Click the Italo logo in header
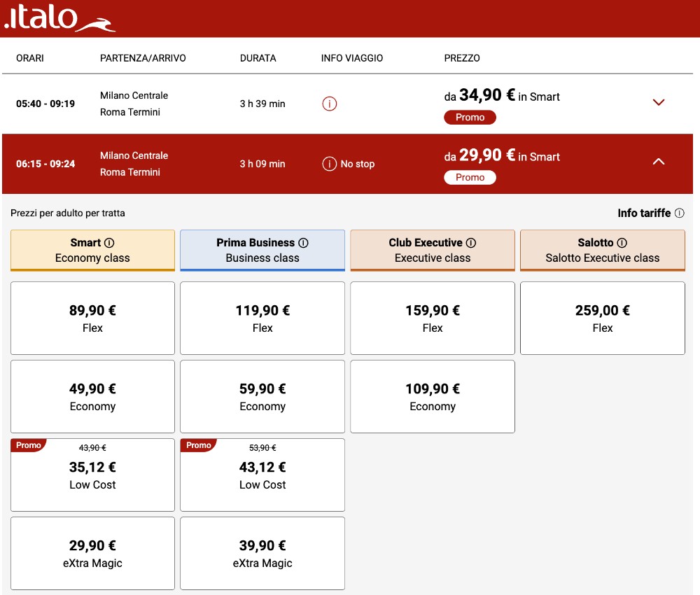Image resolution: width=700 pixels, height=595 pixels. 59,17
